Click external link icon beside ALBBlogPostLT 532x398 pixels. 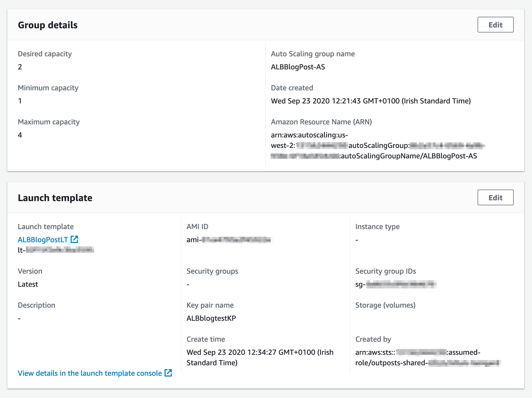tap(75, 239)
